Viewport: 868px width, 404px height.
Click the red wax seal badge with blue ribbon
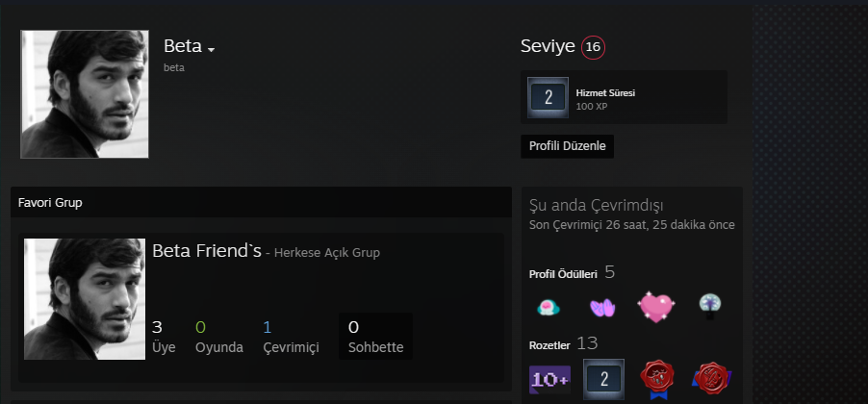[x=656, y=380]
